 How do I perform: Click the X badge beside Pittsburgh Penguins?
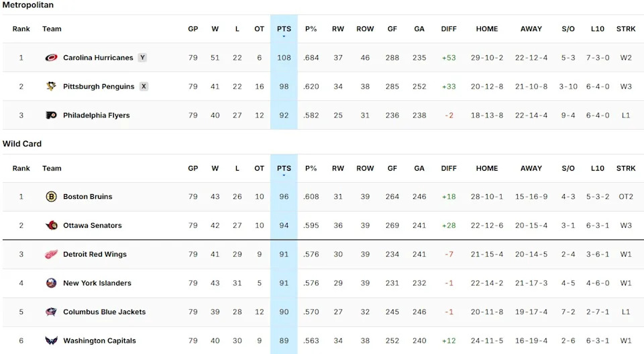(144, 87)
